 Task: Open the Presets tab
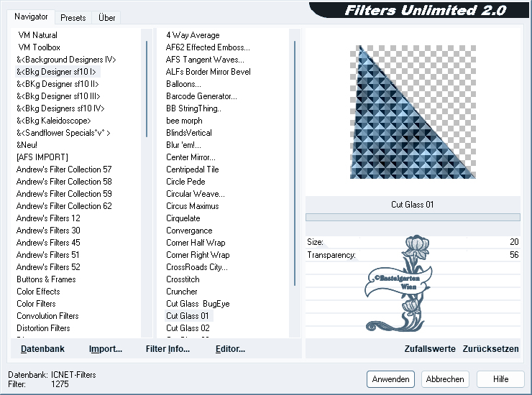(73, 18)
